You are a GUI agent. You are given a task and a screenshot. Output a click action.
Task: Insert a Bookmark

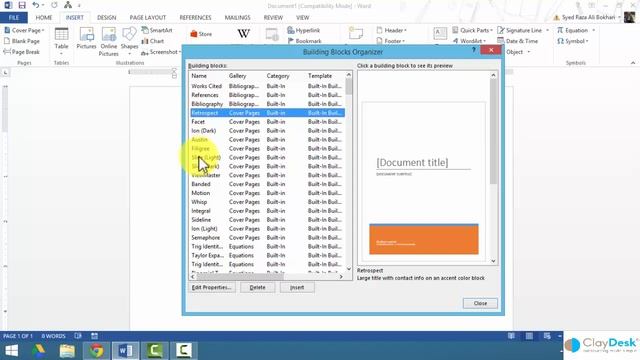point(304,41)
